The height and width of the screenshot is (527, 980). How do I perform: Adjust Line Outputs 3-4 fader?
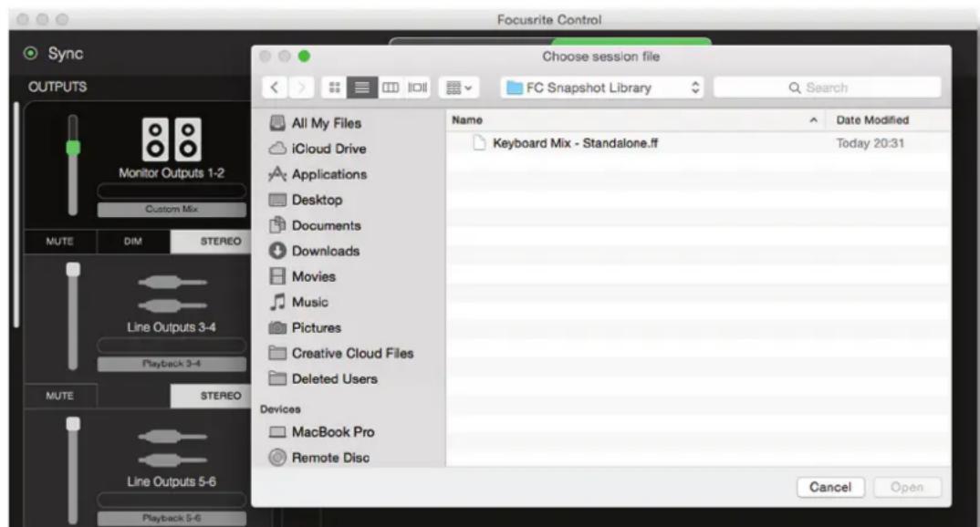point(73,269)
